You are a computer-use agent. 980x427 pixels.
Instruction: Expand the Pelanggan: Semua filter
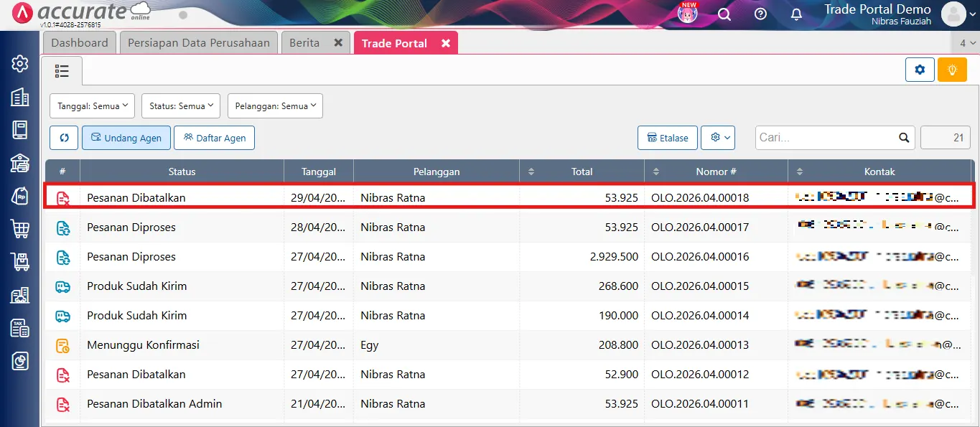click(275, 105)
